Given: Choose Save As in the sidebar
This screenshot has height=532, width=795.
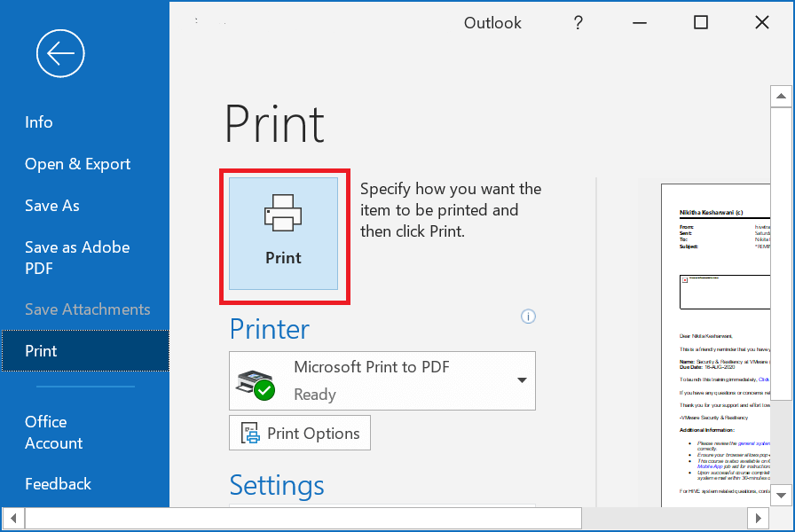Looking at the screenshot, I should (52, 206).
